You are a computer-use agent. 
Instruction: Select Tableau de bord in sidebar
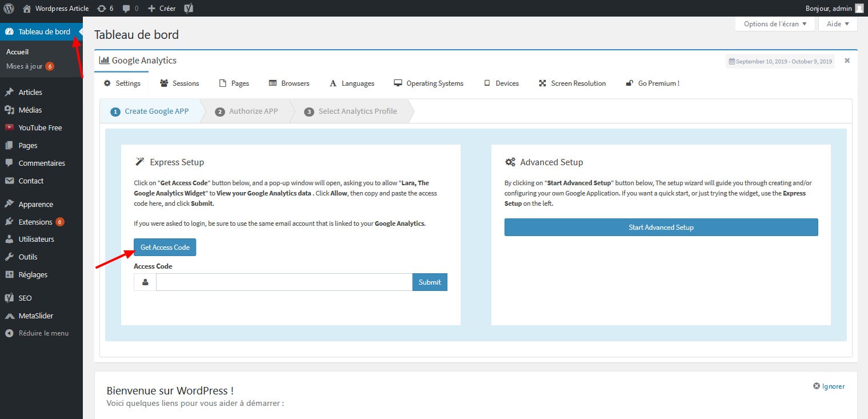[x=41, y=31]
